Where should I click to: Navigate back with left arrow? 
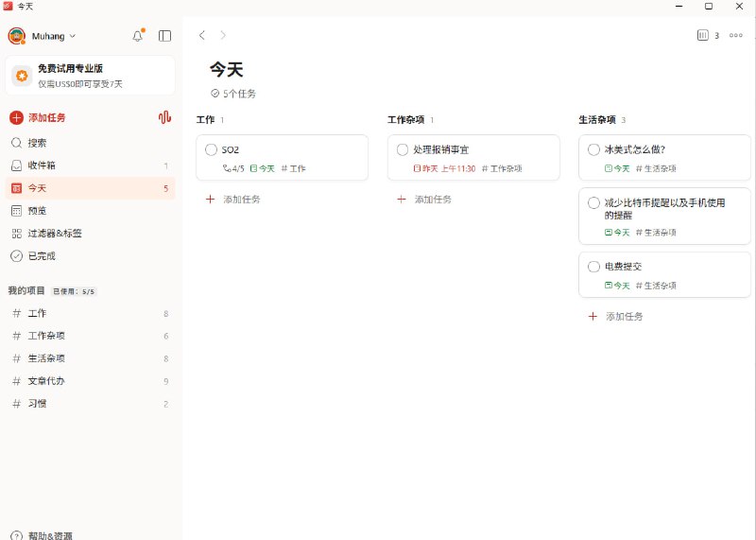pos(202,35)
